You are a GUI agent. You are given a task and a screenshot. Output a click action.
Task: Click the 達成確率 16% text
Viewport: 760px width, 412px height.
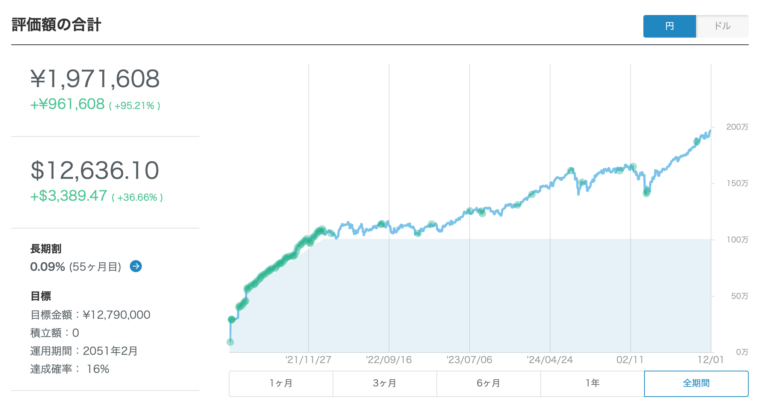[70, 368]
